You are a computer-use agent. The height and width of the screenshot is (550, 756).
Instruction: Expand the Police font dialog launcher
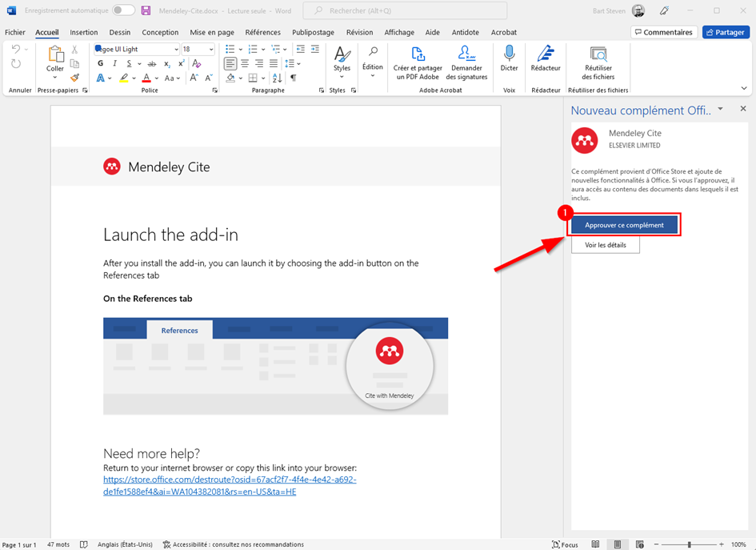(x=215, y=90)
